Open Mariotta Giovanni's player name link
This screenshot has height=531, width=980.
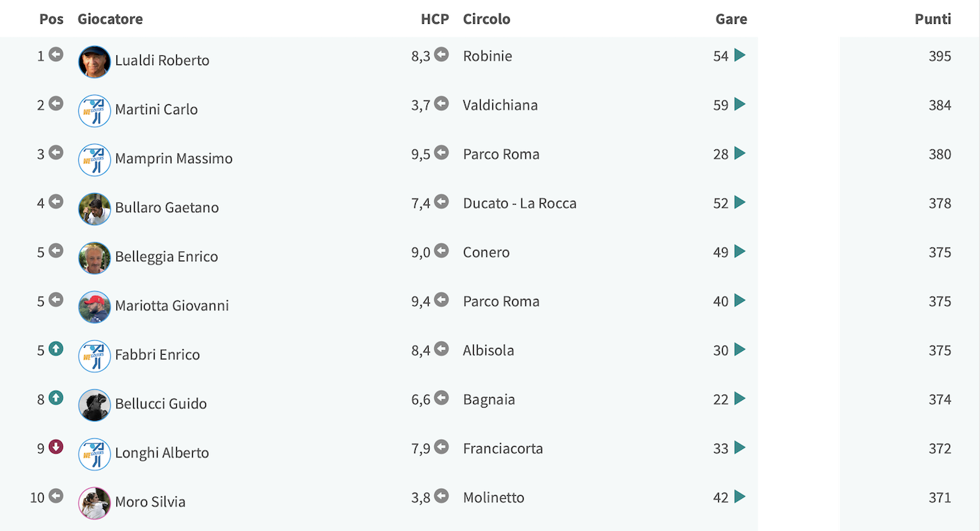[172, 306]
